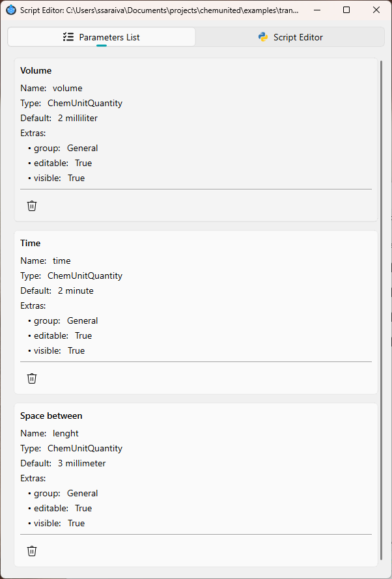Switch to the Parameters List tab
The width and height of the screenshot is (392, 579).
tap(102, 37)
